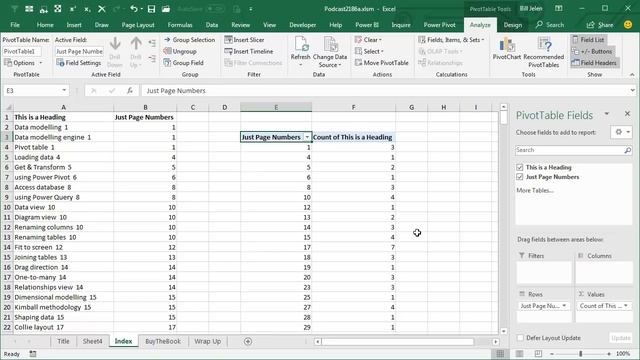Click Insert Slicer

coord(244,40)
